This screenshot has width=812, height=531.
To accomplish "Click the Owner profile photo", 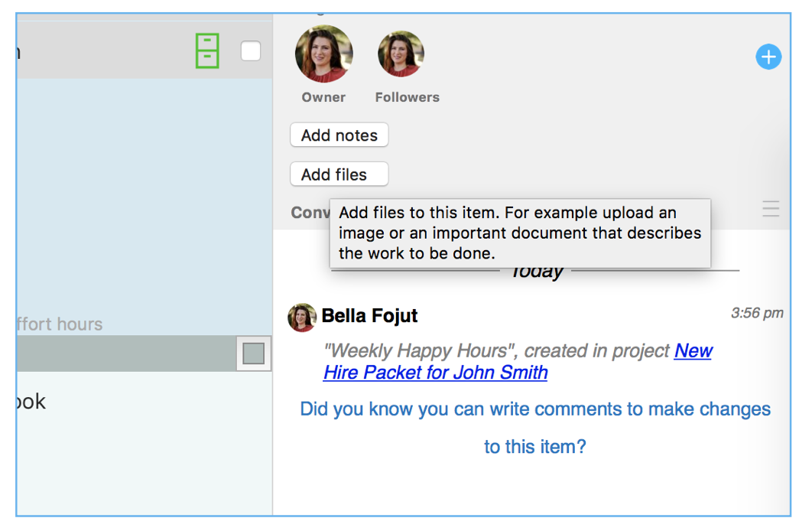I will [323, 54].
